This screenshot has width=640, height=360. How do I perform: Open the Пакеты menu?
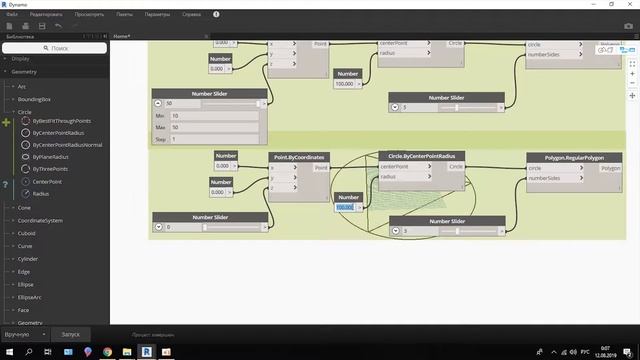click(124, 14)
